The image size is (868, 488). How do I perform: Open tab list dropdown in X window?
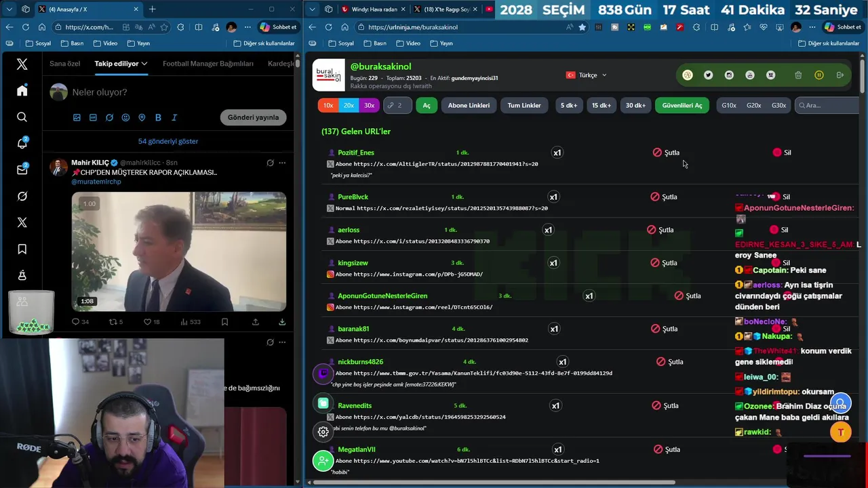[8, 9]
